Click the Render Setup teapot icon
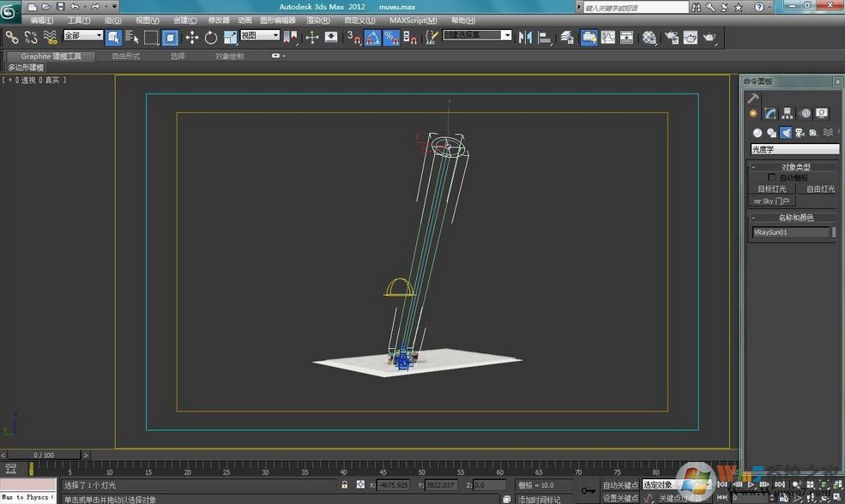The width and height of the screenshot is (845, 504). tap(671, 37)
